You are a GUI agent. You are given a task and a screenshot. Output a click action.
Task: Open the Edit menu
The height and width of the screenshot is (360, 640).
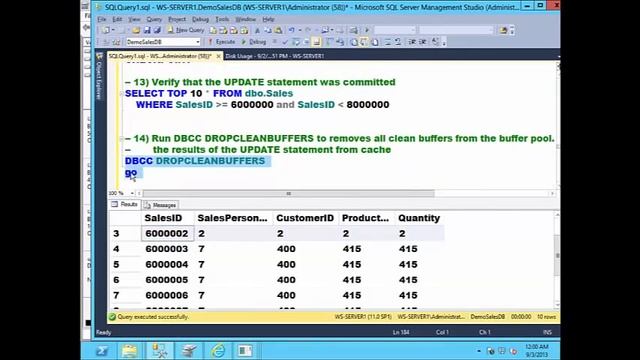[x=117, y=19]
